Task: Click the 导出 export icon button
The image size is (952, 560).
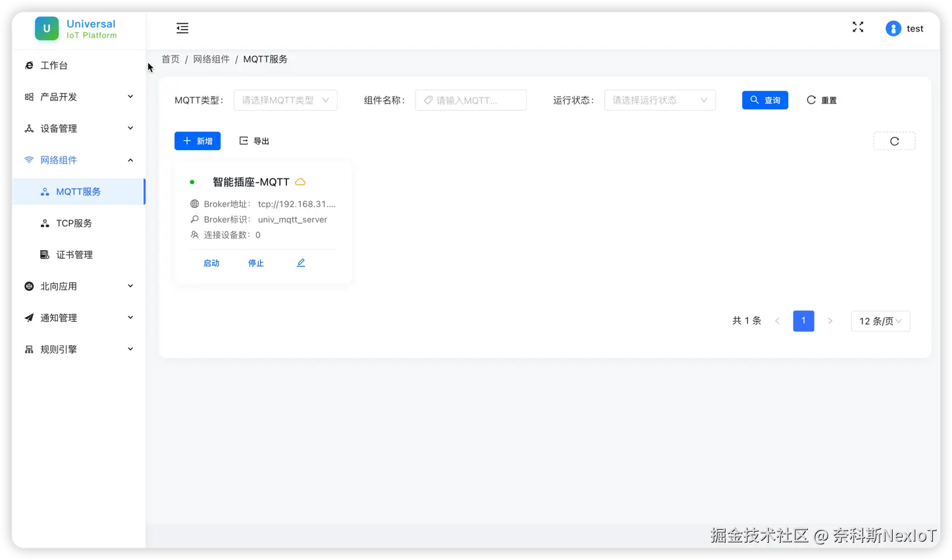Action: tap(254, 140)
